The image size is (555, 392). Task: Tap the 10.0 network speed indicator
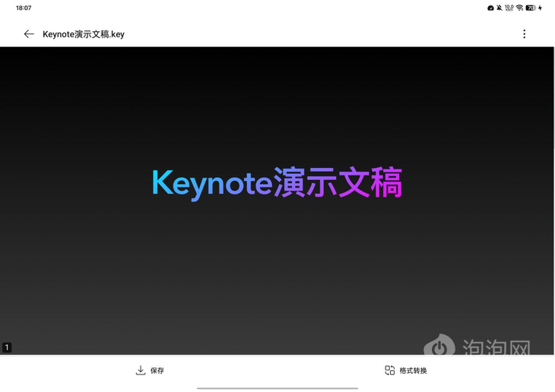(509, 8)
